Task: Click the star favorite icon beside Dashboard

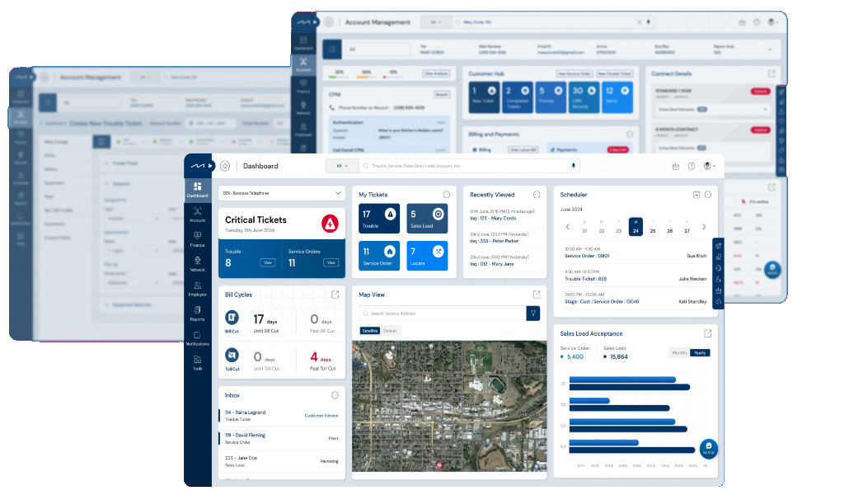Action: pos(225,166)
